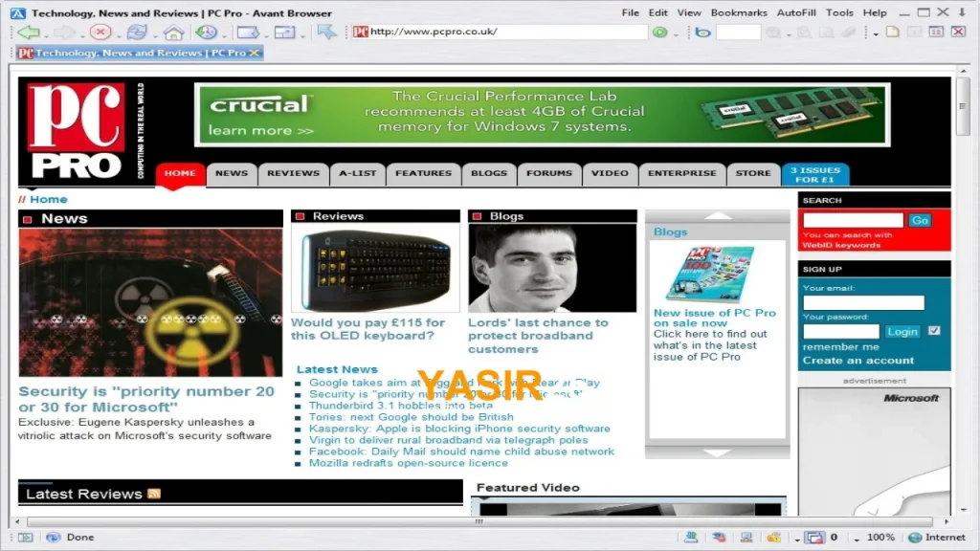980x551 pixels.
Task: Stop loading with the red X icon
Action: tap(100, 32)
